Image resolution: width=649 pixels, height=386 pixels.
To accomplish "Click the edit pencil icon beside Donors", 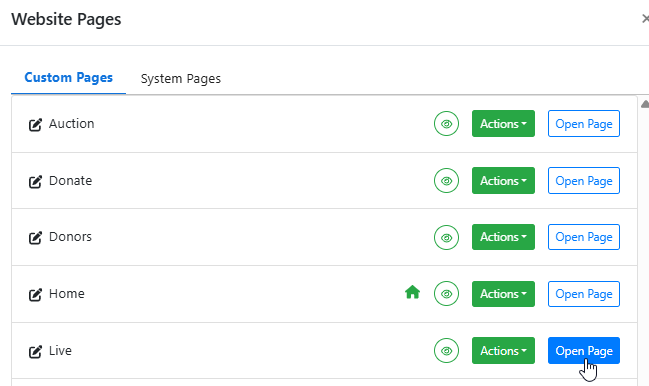I will [35, 237].
